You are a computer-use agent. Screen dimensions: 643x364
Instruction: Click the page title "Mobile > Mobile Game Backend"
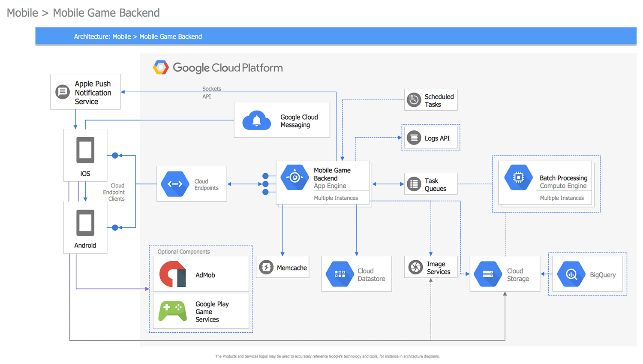pos(83,13)
